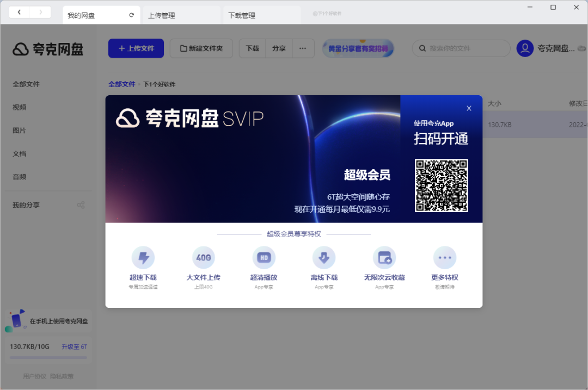Open 我的分享 in the sidebar
The height and width of the screenshot is (390, 588).
tap(26, 205)
